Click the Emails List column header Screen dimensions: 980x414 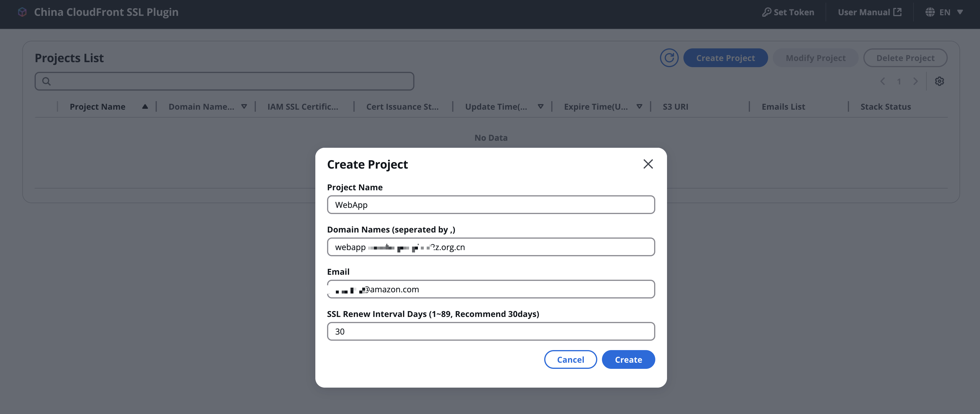783,106
